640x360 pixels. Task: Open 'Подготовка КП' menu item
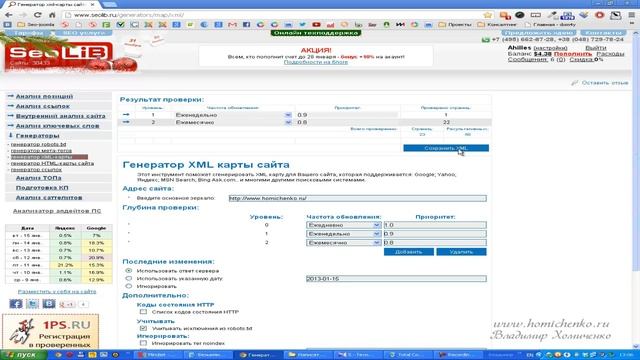[x=42, y=188]
